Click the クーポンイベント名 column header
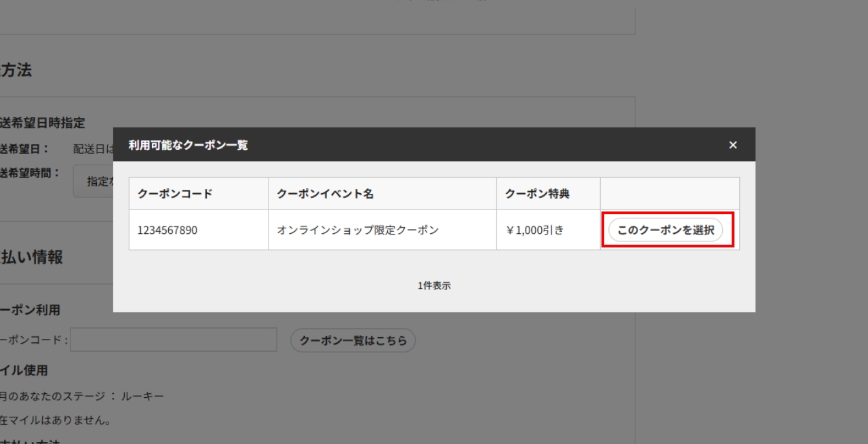The height and width of the screenshot is (444, 868). [x=325, y=194]
